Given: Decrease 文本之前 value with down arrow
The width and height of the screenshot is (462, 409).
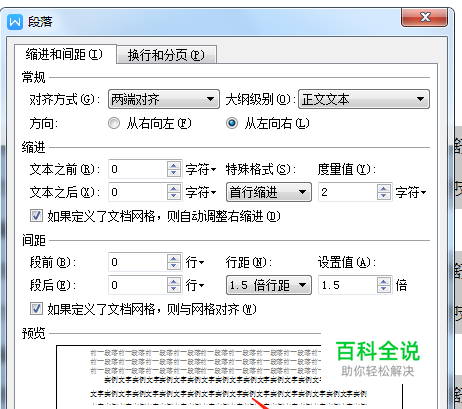Looking at the screenshot, I should point(174,174).
